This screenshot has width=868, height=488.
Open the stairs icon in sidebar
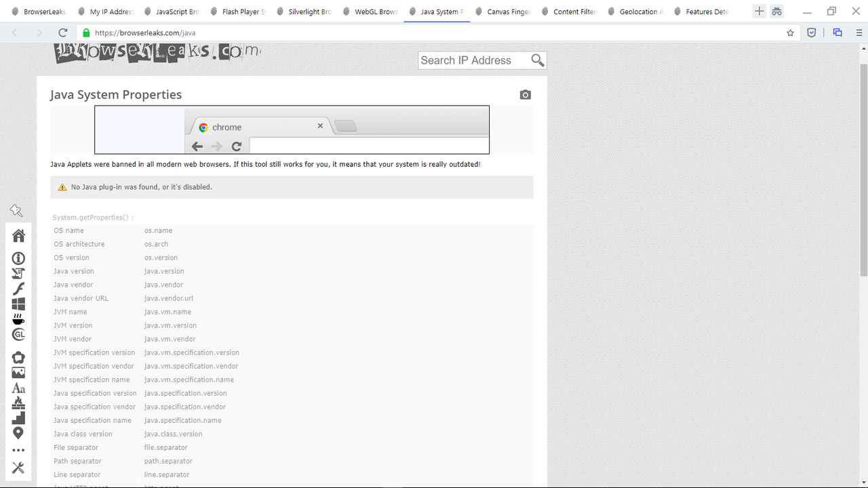click(18, 418)
